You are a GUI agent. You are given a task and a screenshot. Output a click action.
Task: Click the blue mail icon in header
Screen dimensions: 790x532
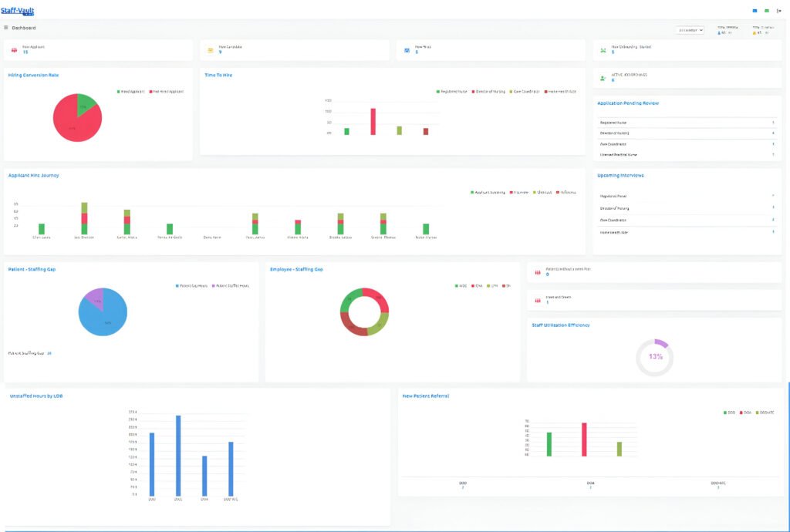(754, 11)
